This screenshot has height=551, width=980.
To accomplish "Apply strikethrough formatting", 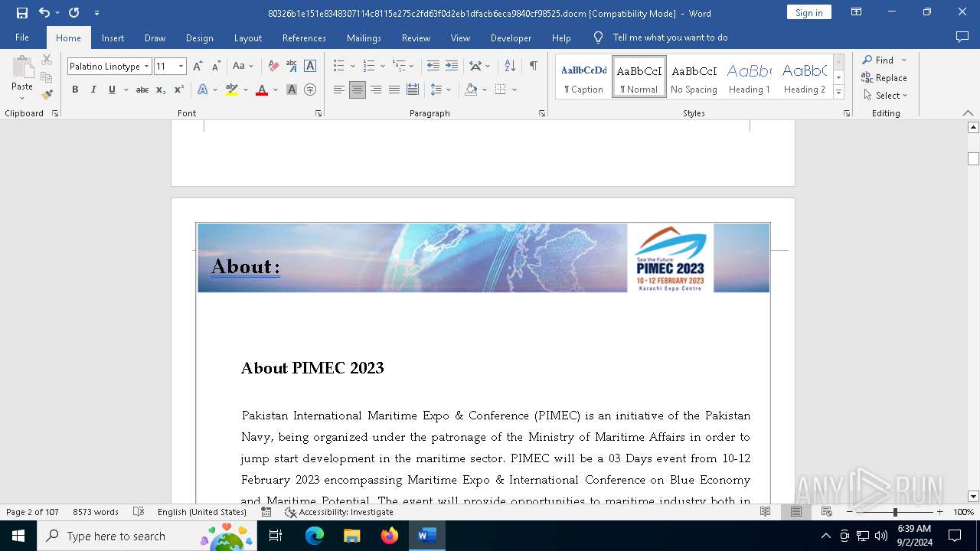I will tap(142, 90).
